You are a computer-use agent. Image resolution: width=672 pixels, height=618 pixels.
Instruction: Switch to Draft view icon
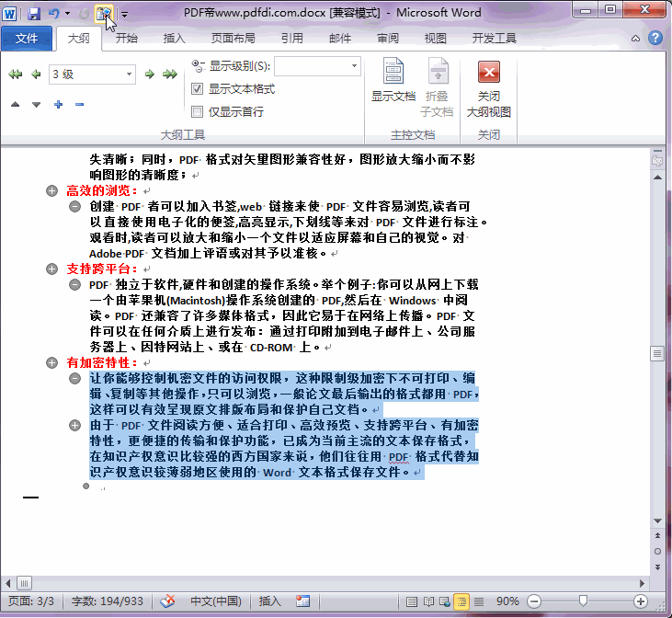[x=479, y=601]
